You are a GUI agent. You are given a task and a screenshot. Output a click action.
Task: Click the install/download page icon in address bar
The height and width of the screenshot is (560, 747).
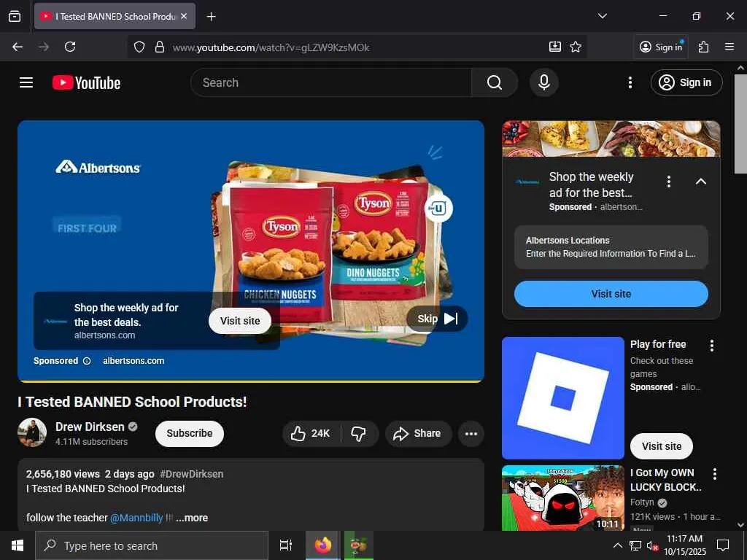pyautogui.click(x=555, y=47)
